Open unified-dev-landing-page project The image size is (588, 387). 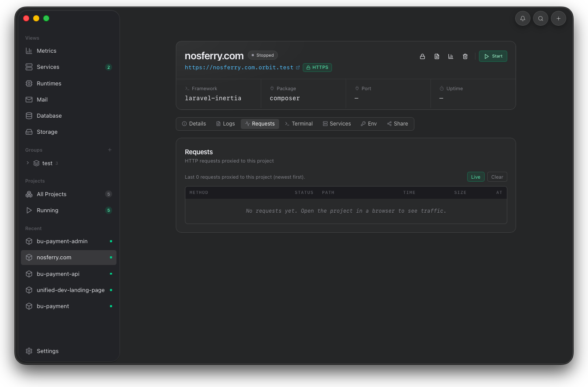tap(68, 290)
